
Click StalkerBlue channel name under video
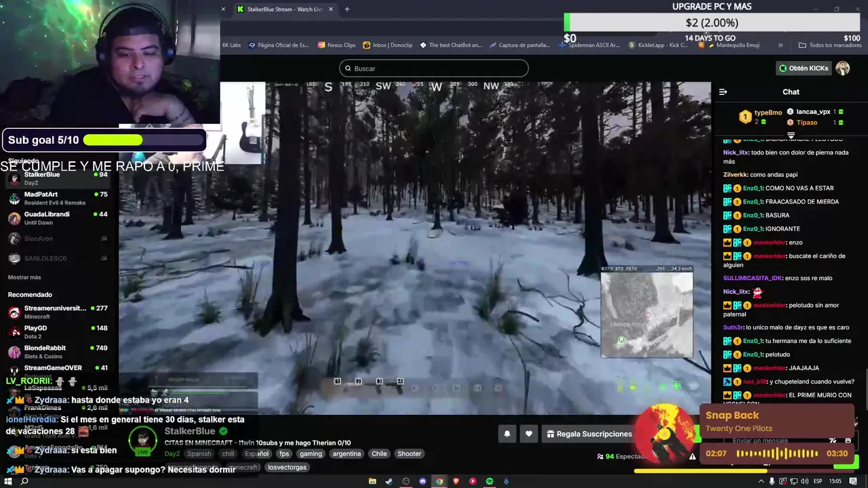point(190,431)
